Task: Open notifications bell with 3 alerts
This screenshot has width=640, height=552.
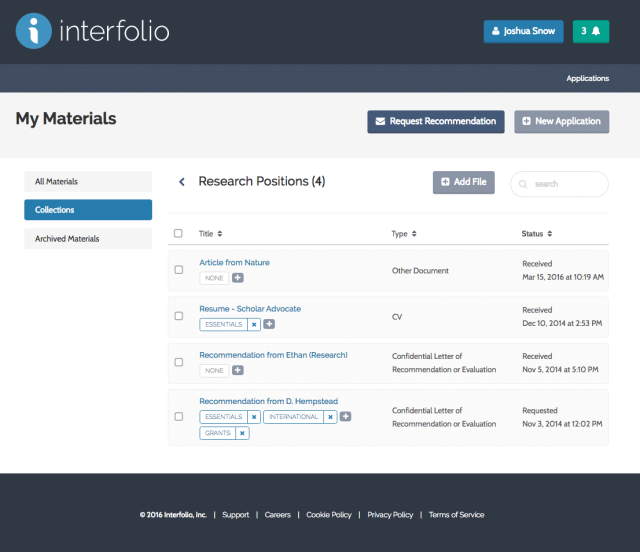Action: pos(591,31)
